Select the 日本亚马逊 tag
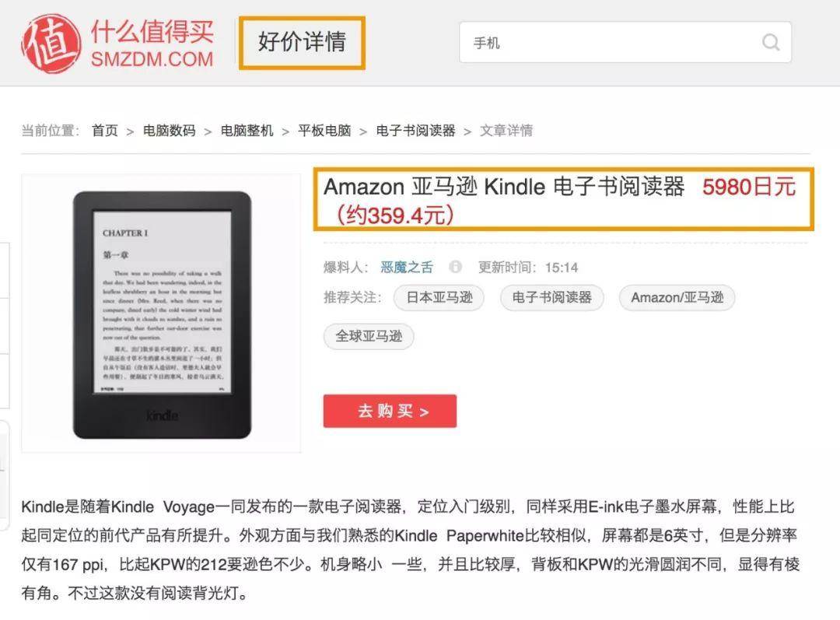Viewport: 840px width, 620px height. tap(439, 297)
